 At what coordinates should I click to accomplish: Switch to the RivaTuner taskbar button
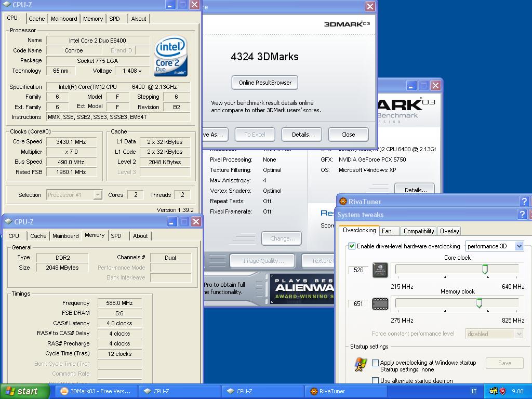pyautogui.click(x=345, y=391)
